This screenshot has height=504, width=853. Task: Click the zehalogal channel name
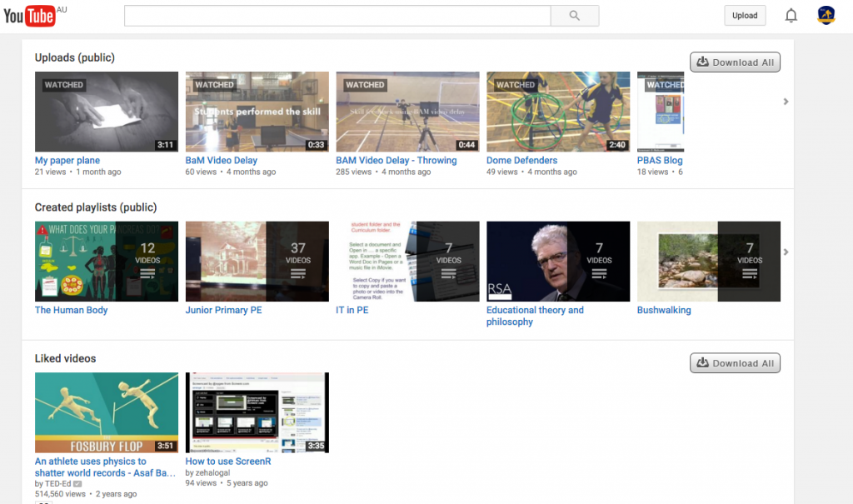coord(212,473)
